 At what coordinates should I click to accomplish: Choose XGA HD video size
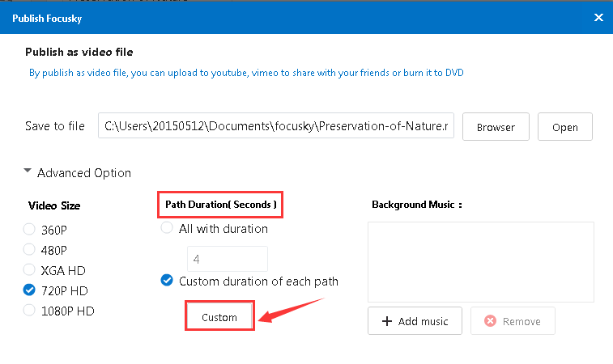(x=29, y=270)
